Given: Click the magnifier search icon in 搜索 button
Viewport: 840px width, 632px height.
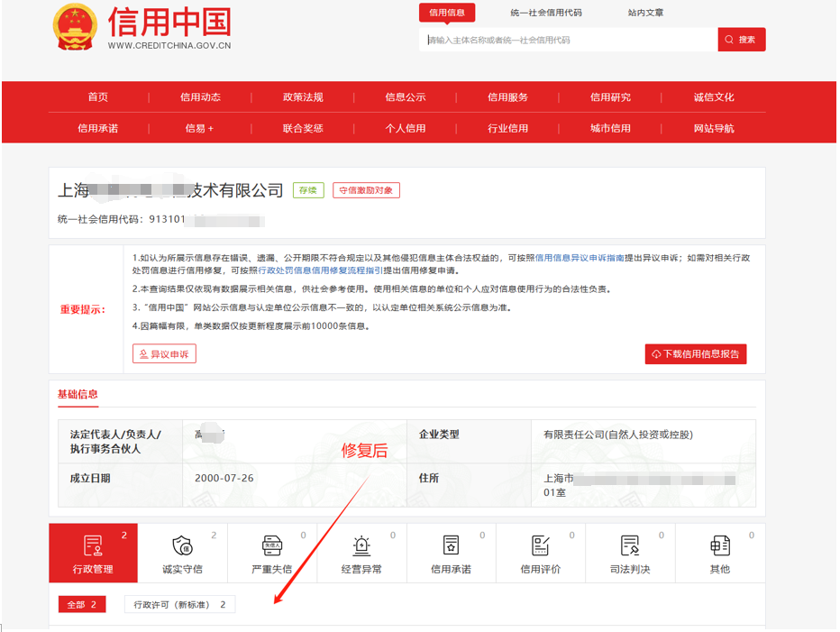Looking at the screenshot, I should click(x=728, y=40).
